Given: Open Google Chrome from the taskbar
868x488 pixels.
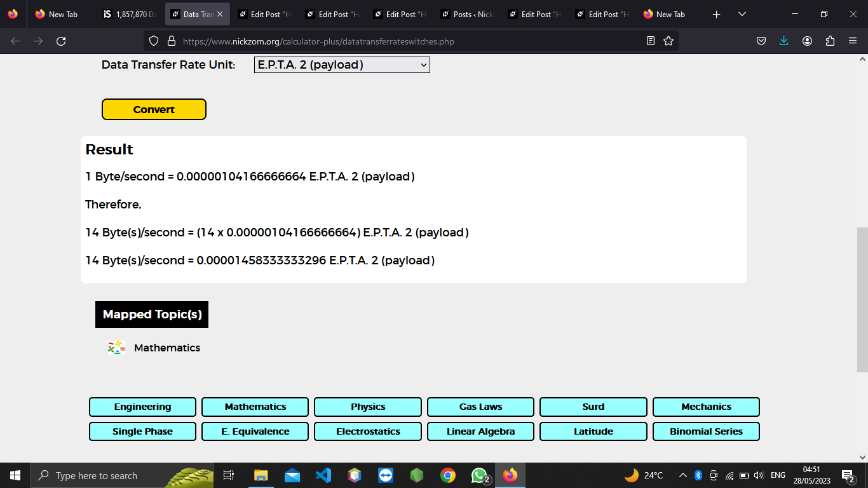Looking at the screenshot, I should click(448, 475).
